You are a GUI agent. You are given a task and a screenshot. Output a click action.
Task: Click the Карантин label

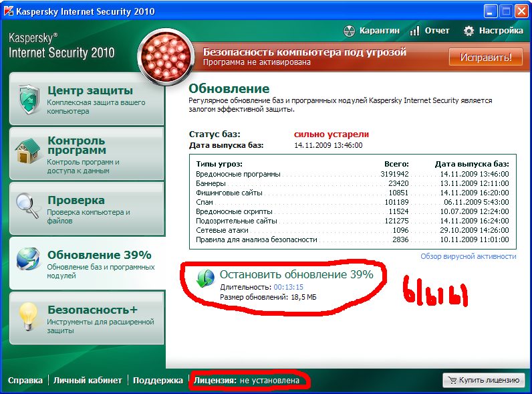[x=380, y=31]
